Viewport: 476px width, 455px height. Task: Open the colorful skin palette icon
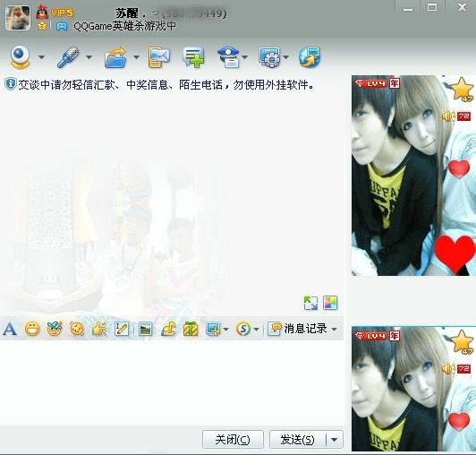(330, 303)
